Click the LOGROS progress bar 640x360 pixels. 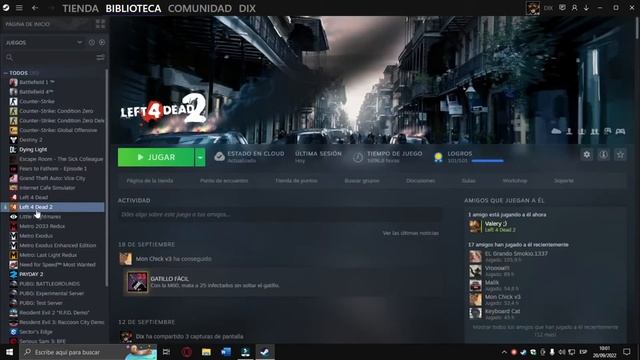click(x=487, y=161)
